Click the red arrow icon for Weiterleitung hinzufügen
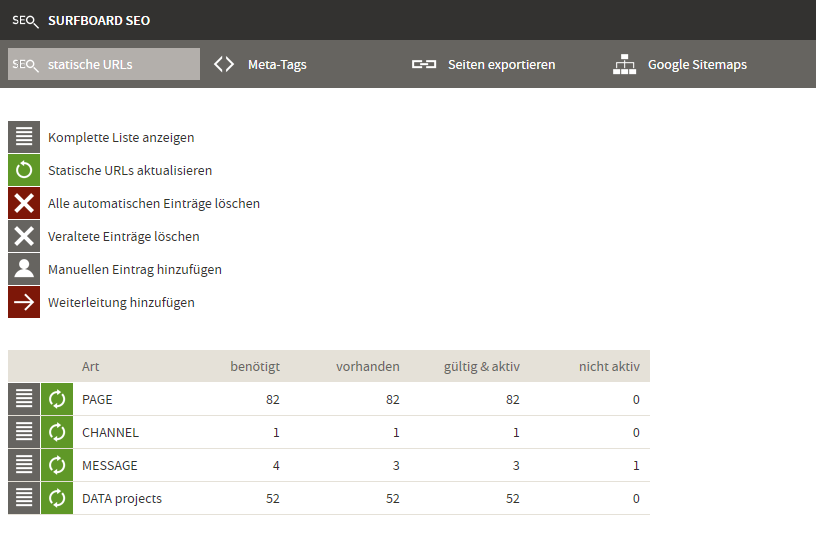This screenshot has width=816, height=548. tap(24, 302)
